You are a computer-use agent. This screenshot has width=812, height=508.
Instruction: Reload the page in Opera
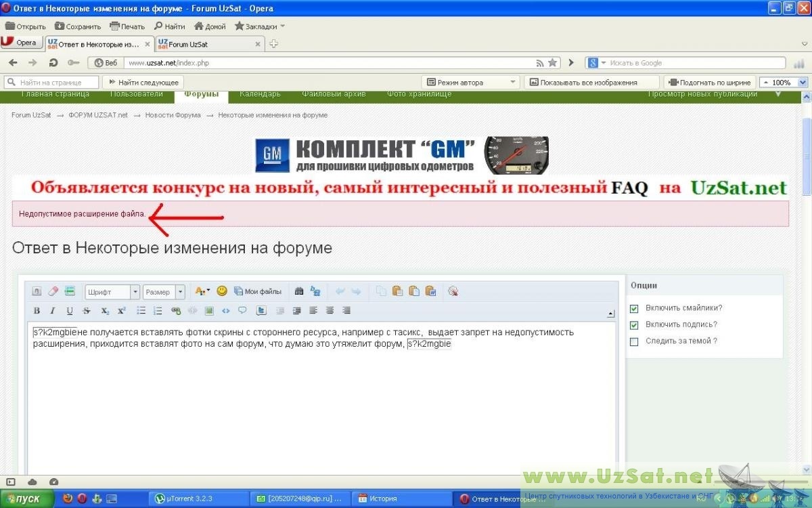[53, 63]
